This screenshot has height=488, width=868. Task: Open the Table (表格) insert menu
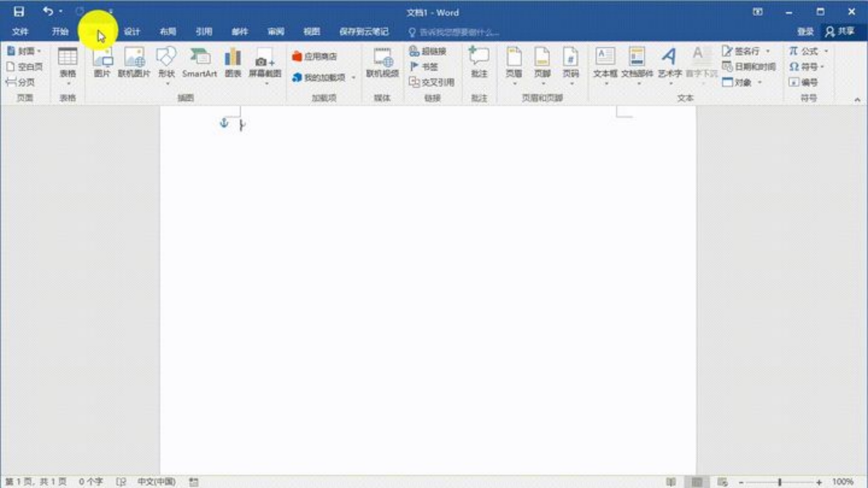click(67, 66)
